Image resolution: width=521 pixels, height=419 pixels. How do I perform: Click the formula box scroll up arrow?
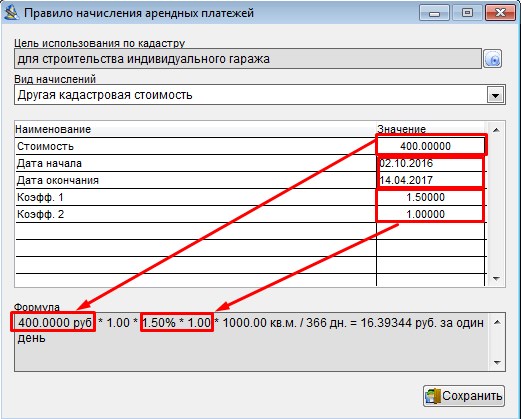tap(497, 322)
